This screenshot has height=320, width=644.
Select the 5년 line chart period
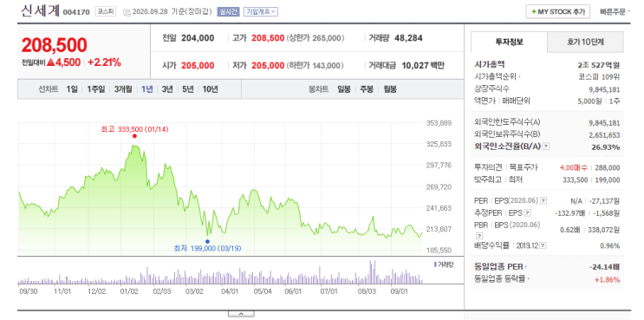tap(188, 89)
